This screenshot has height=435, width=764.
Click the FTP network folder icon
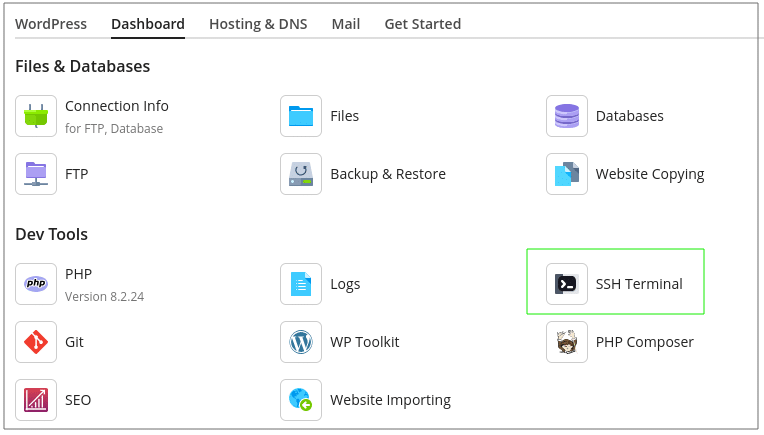36,174
